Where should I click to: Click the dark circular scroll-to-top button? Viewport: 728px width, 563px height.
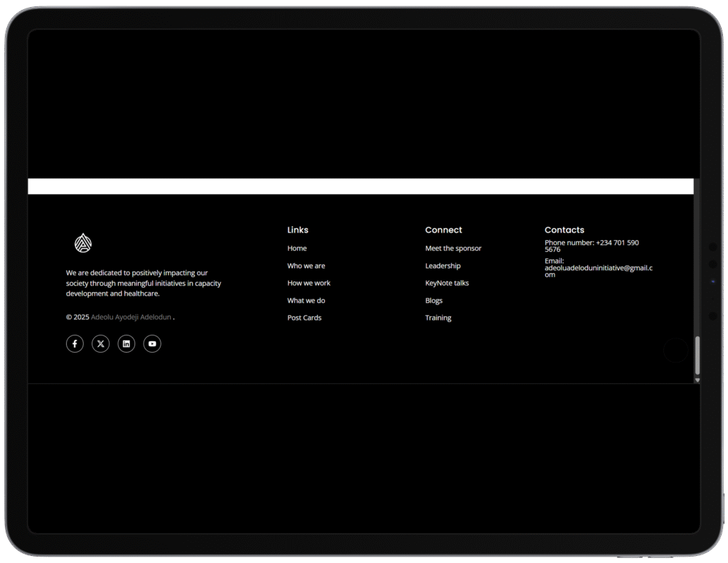[675, 350]
